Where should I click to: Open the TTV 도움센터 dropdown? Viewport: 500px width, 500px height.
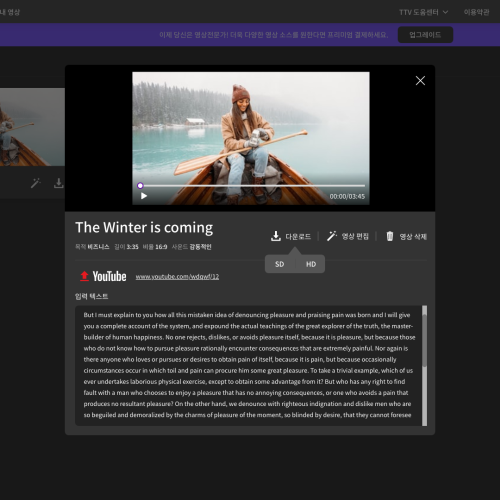click(423, 12)
